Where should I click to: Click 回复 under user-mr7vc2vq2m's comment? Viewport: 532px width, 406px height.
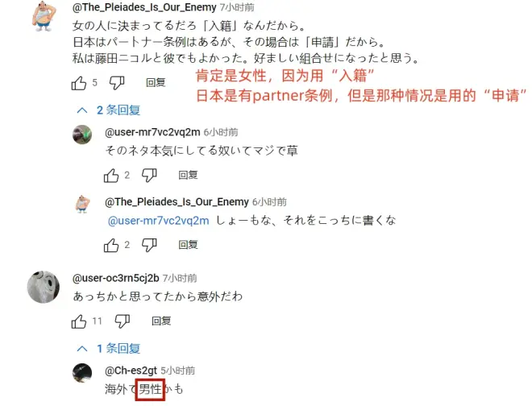189,176
